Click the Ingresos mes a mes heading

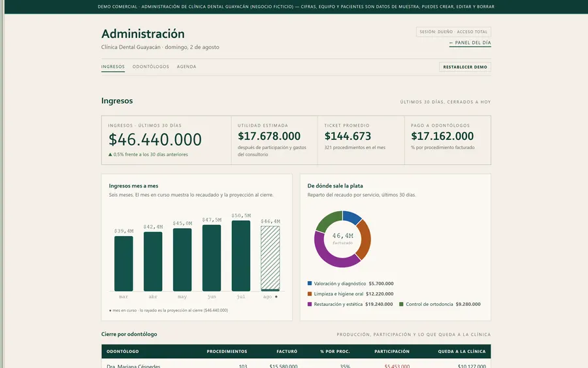[133, 186]
